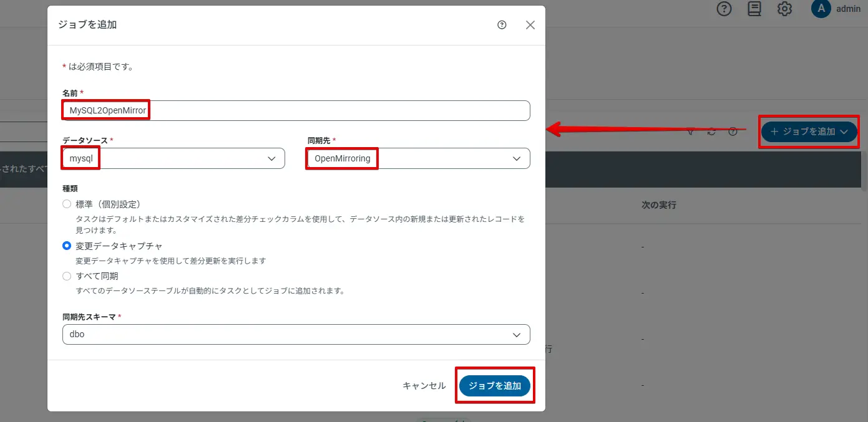Select the 標準（個別設定） radio option

pyautogui.click(x=67, y=204)
